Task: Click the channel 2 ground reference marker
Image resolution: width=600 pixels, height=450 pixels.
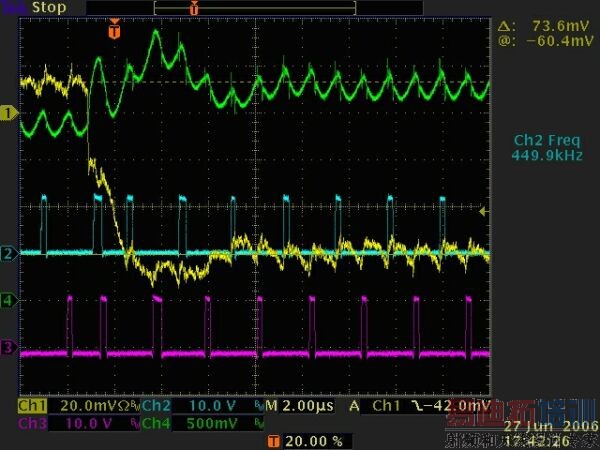Action: (8, 254)
